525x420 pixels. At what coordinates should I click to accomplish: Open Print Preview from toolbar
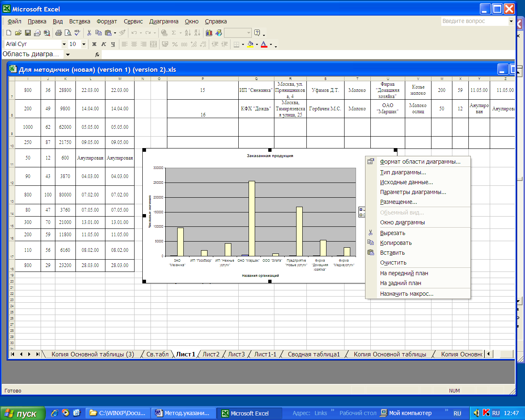(68, 33)
